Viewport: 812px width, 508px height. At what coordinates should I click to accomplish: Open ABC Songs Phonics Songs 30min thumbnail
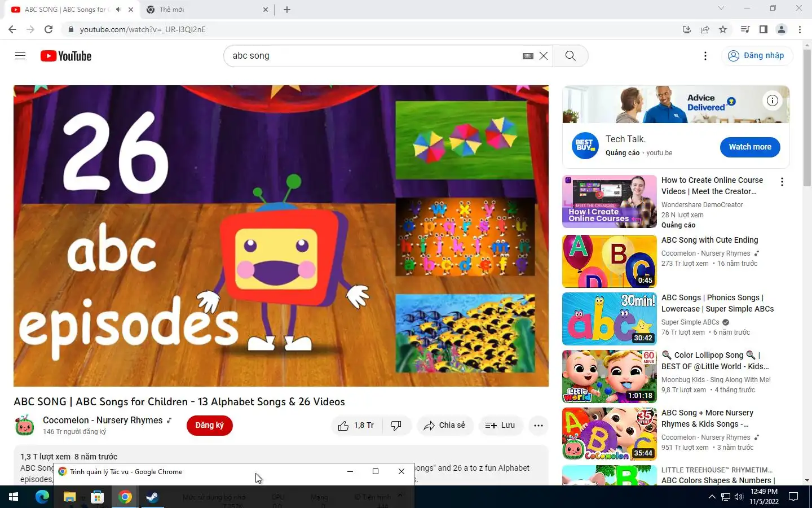(x=610, y=319)
